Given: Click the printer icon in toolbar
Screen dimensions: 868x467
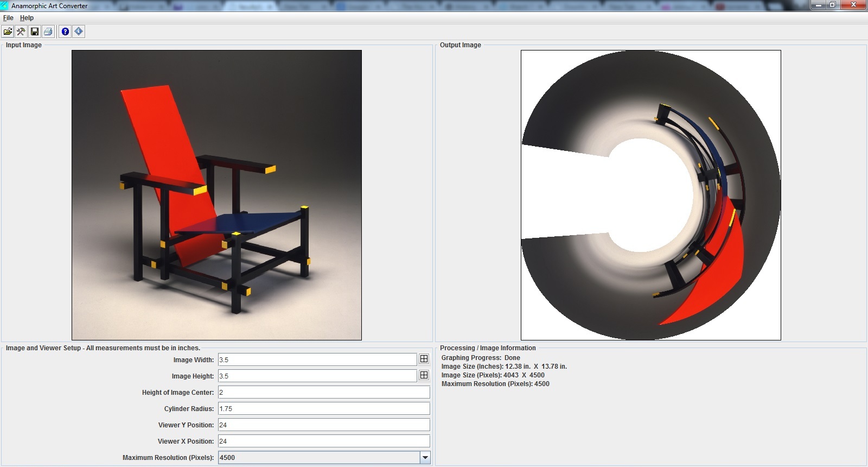Looking at the screenshot, I should [x=48, y=31].
